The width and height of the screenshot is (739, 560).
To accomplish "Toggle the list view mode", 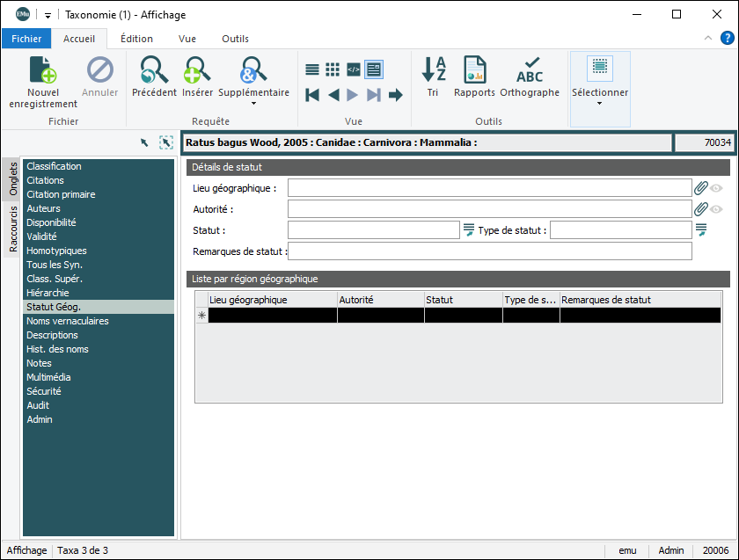I will click(312, 69).
